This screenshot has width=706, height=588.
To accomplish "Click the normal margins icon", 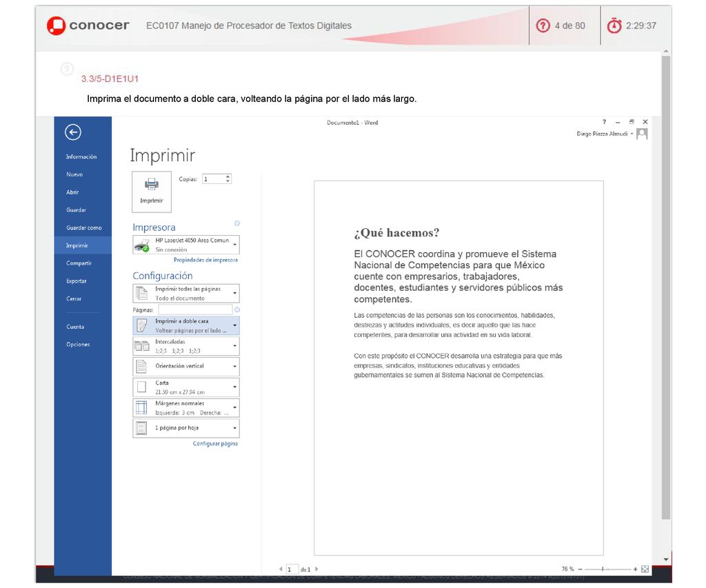I will click(x=141, y=407).
